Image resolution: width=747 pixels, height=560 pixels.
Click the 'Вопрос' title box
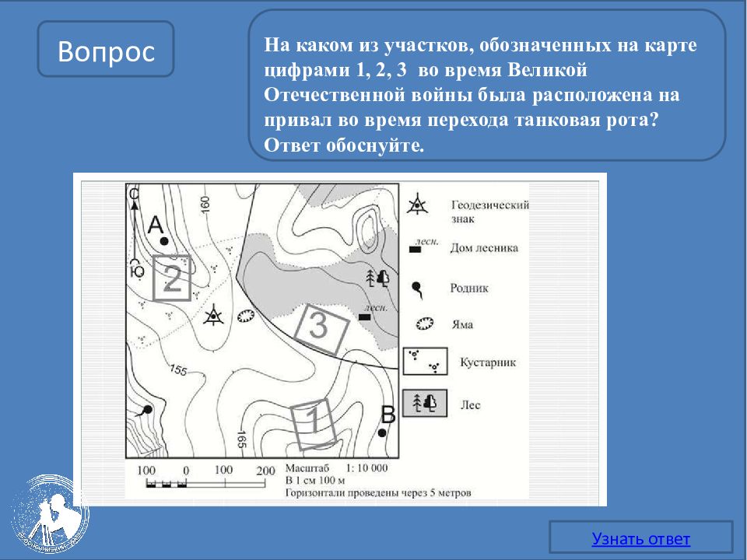(x=106, y=49)
